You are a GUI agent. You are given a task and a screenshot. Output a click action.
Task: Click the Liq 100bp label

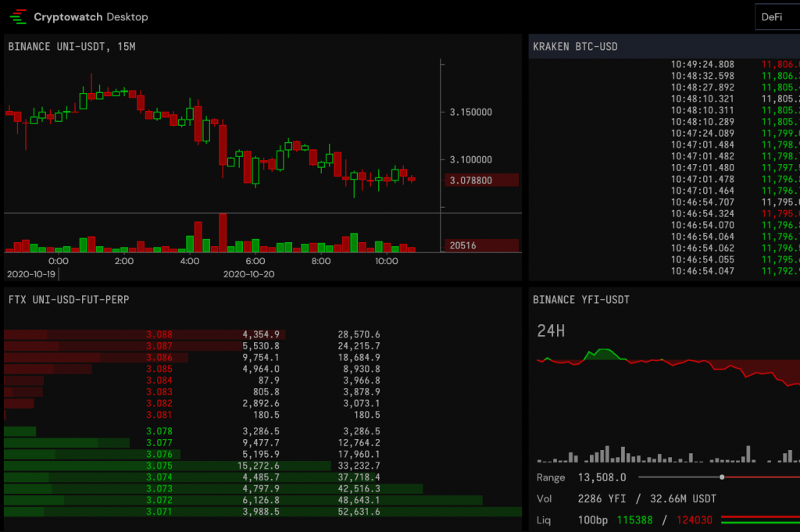click(593, 520)
